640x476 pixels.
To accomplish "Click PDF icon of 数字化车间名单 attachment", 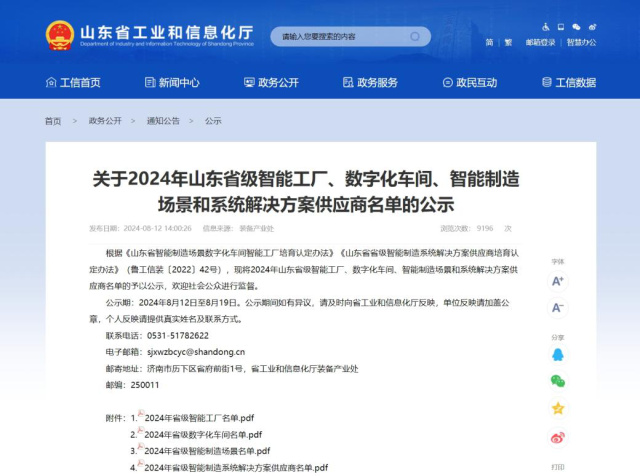I will click(141, 430).
